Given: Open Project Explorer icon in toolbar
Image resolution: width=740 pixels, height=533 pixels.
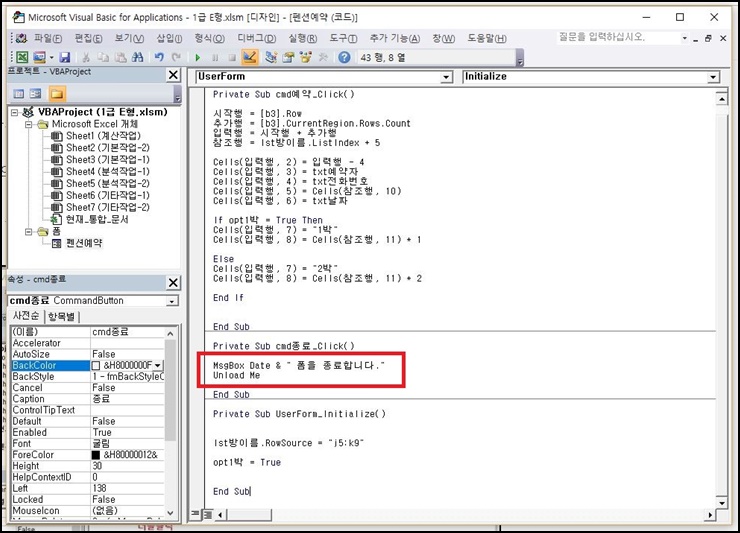Looking at the screenshot, I should pyautogui.click(x=271, y=57).
